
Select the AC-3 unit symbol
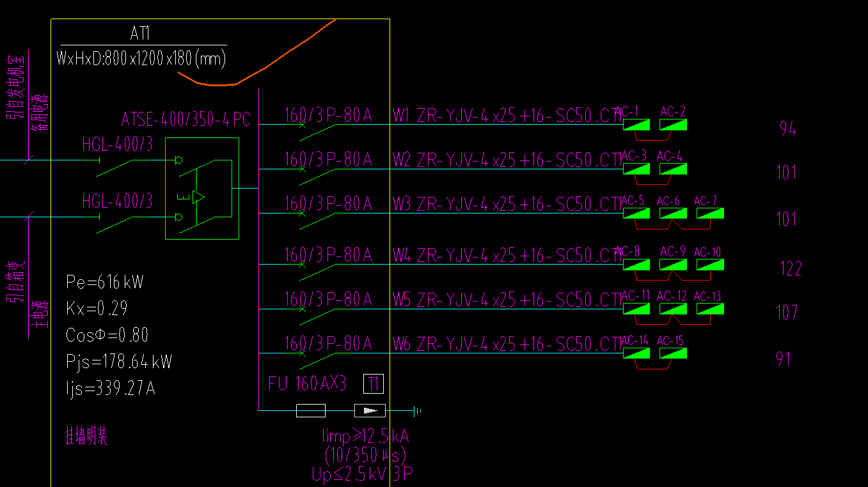click(636, 169)
